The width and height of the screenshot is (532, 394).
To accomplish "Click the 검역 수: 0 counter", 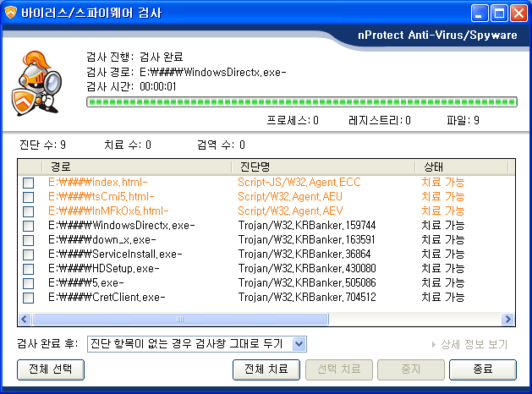I will pos(221,145).
